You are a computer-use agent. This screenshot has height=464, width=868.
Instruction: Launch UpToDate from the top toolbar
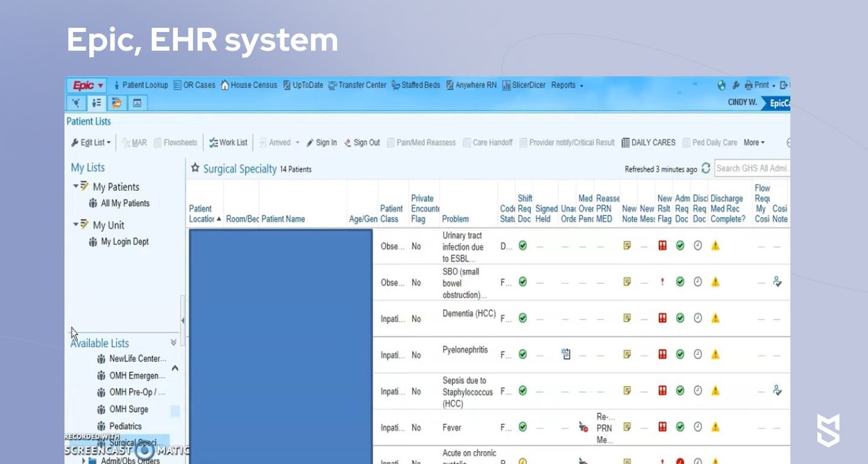click(303, 85)
